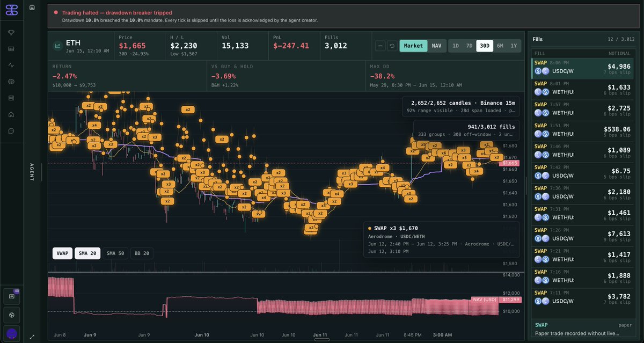
Task: Enable the SMA 50 indicator
Action: click(115, 253)
